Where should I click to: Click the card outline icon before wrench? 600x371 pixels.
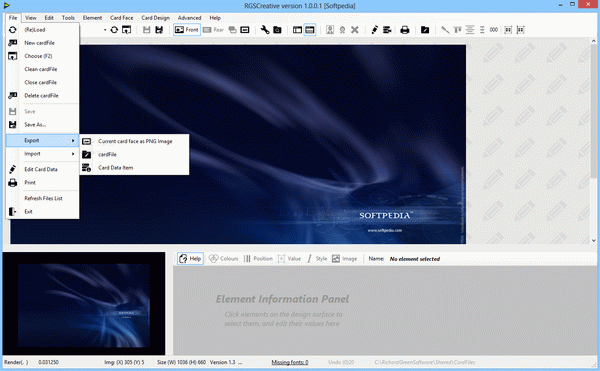[x=245, y=29]
